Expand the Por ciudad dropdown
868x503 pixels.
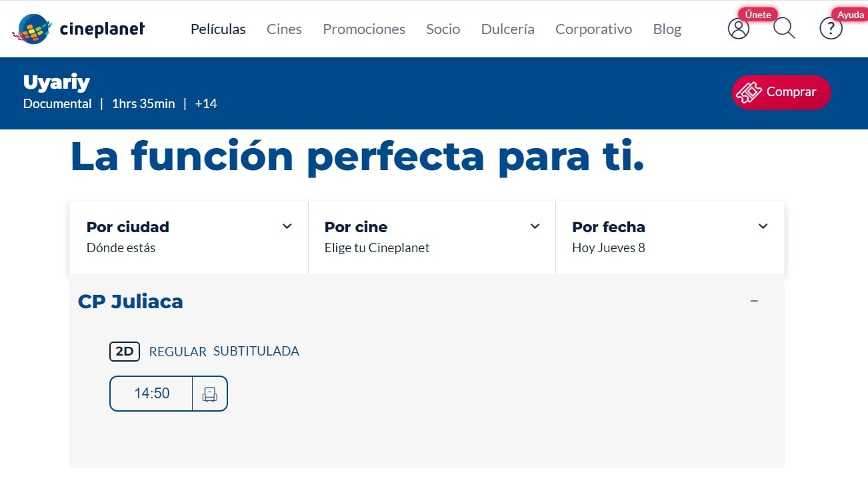coord(287,226)
